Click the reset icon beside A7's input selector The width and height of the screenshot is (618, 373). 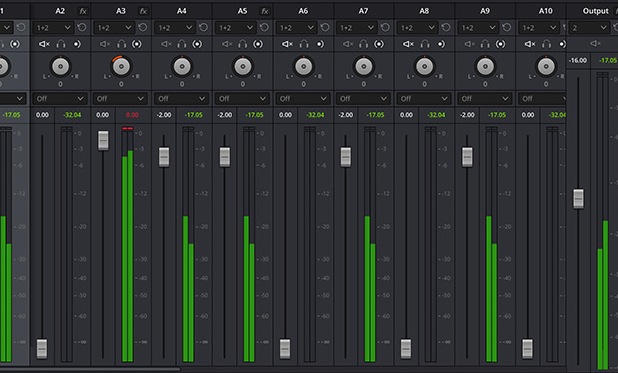click(x=385, y=28)
